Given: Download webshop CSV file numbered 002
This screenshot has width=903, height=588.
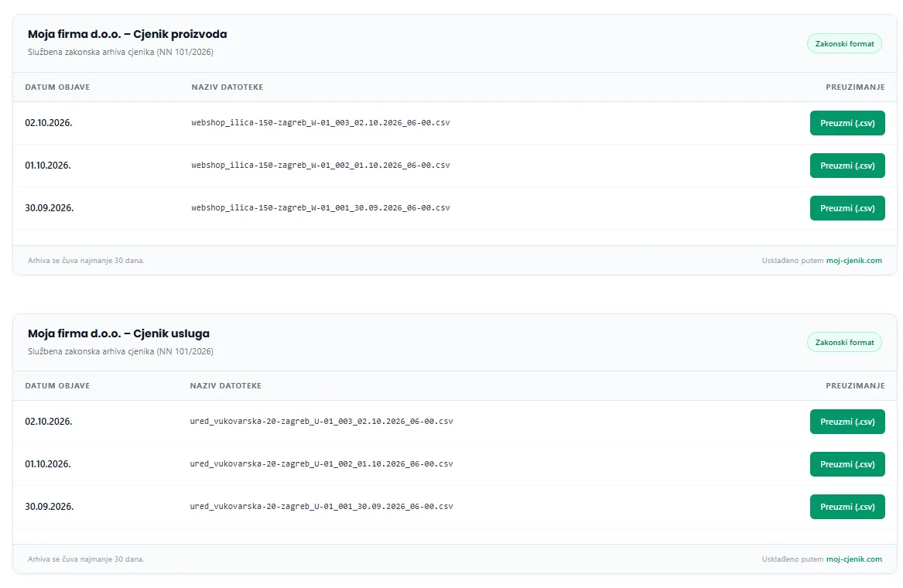Looking at the screenshot, I should 847,166.
